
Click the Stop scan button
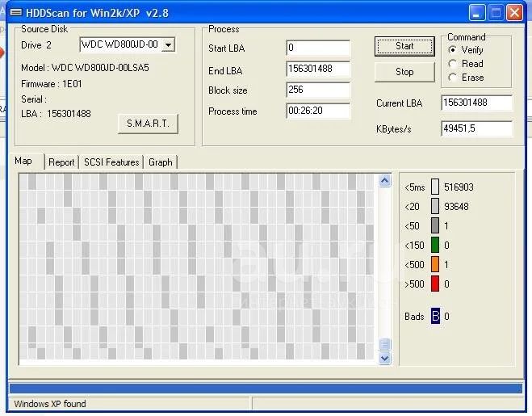tap(404, 72)
